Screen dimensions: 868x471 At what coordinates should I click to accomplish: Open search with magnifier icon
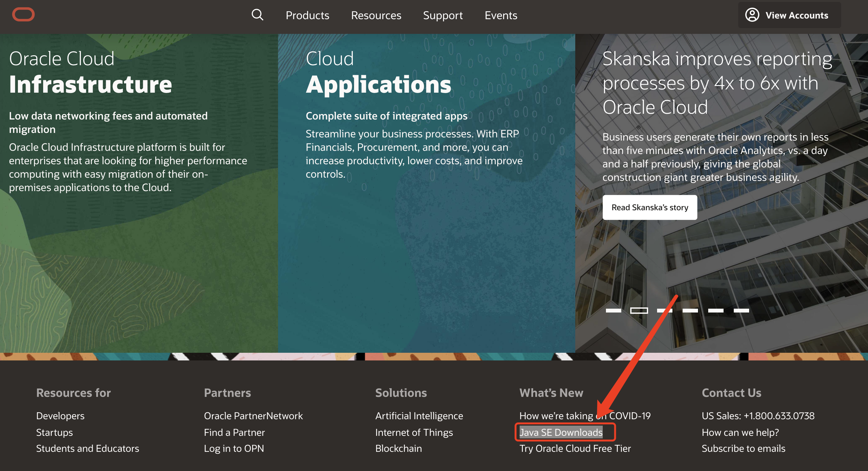pyautogui.click(x=258, y=15)
